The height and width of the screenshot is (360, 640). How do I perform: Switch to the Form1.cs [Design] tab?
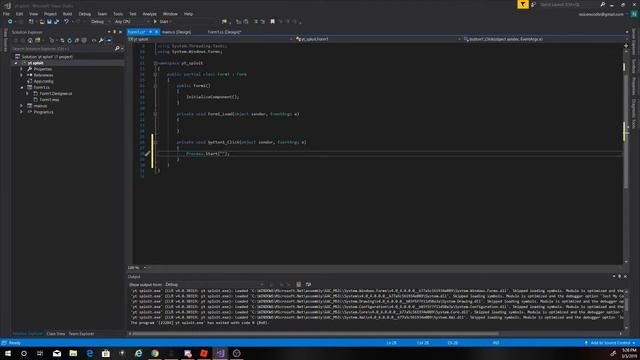[224, 32]
